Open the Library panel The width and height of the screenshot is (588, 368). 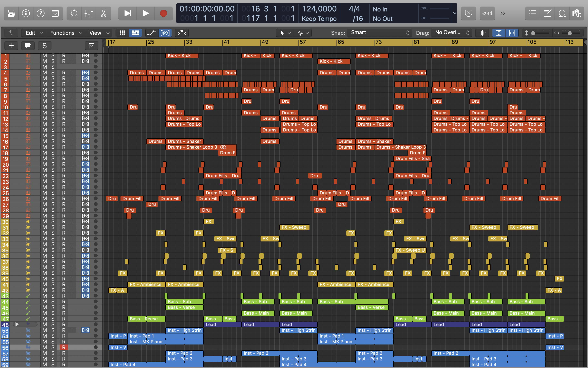coord(11,13)
